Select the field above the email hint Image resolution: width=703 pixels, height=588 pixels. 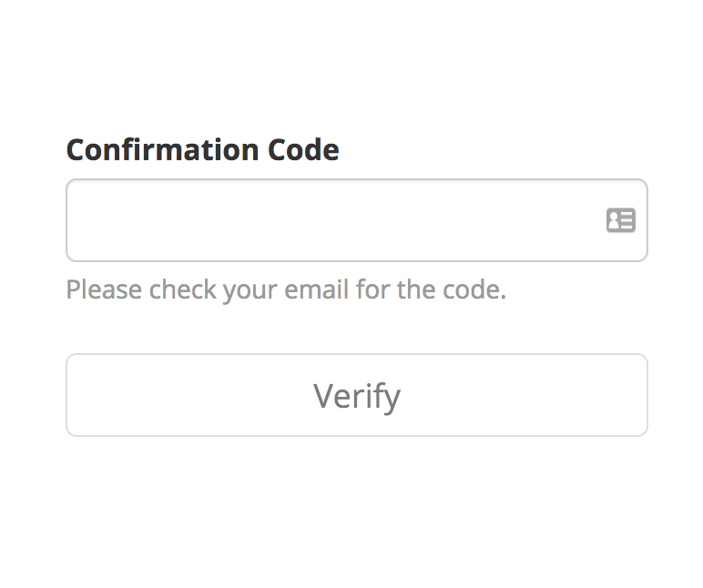[357, 220]
